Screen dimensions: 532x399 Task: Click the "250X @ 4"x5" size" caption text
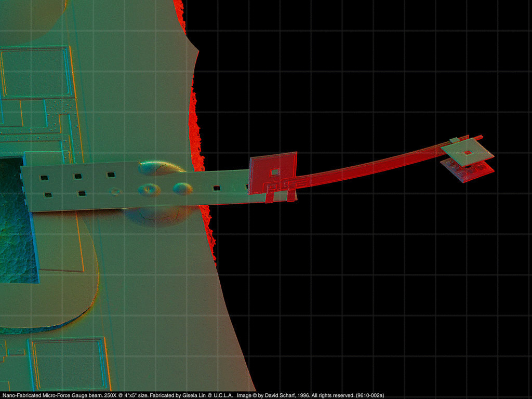[x=126, y=395]
